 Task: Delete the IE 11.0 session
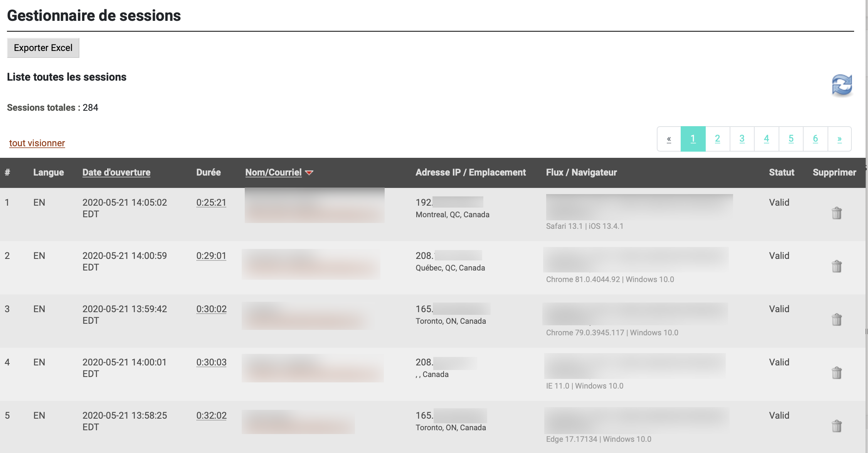tap(836, 372)
